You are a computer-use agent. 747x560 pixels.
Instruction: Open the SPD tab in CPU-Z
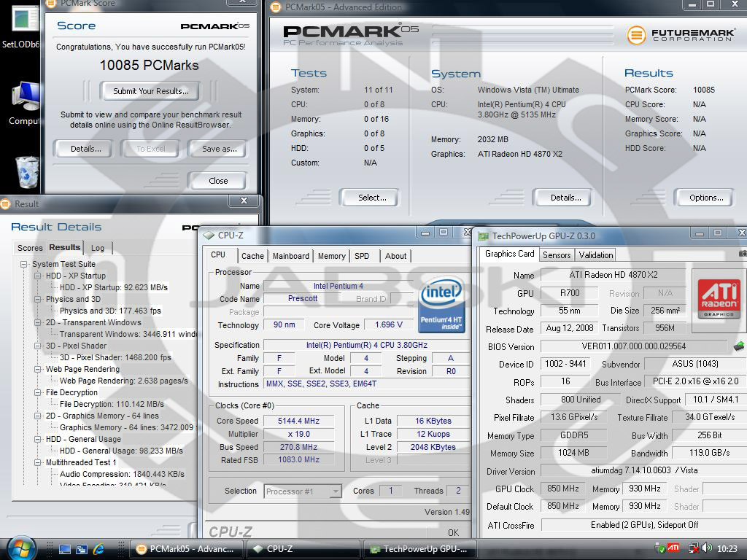coord(362,256)
